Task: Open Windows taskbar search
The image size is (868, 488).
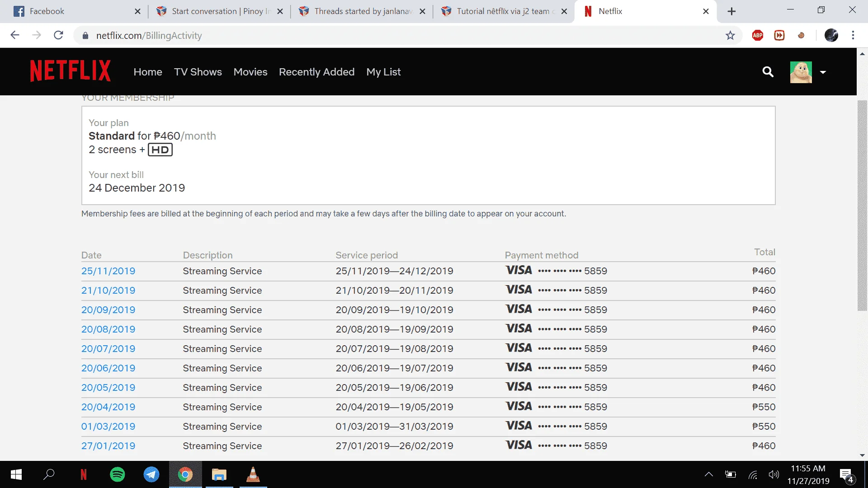Action: (x=49, y=474)
